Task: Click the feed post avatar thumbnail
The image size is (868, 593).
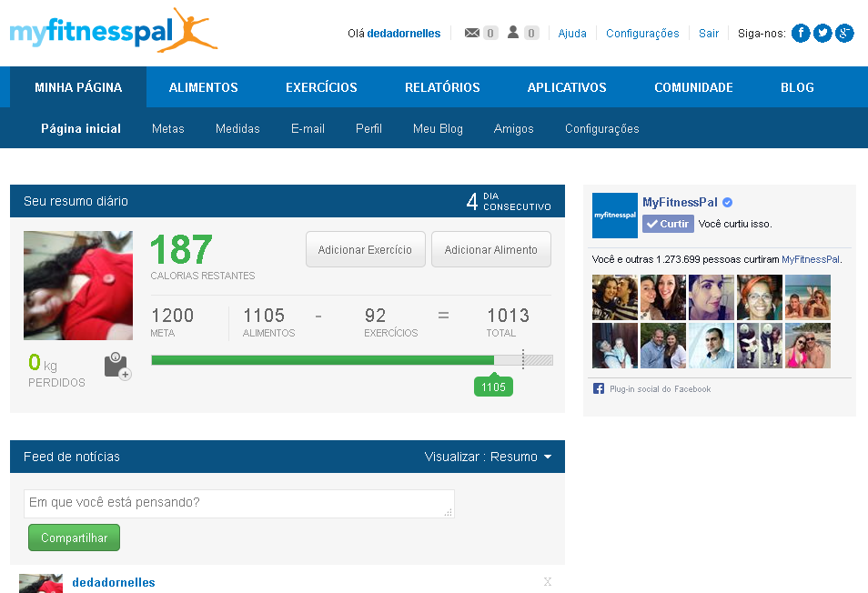Action: pos(41,584)
